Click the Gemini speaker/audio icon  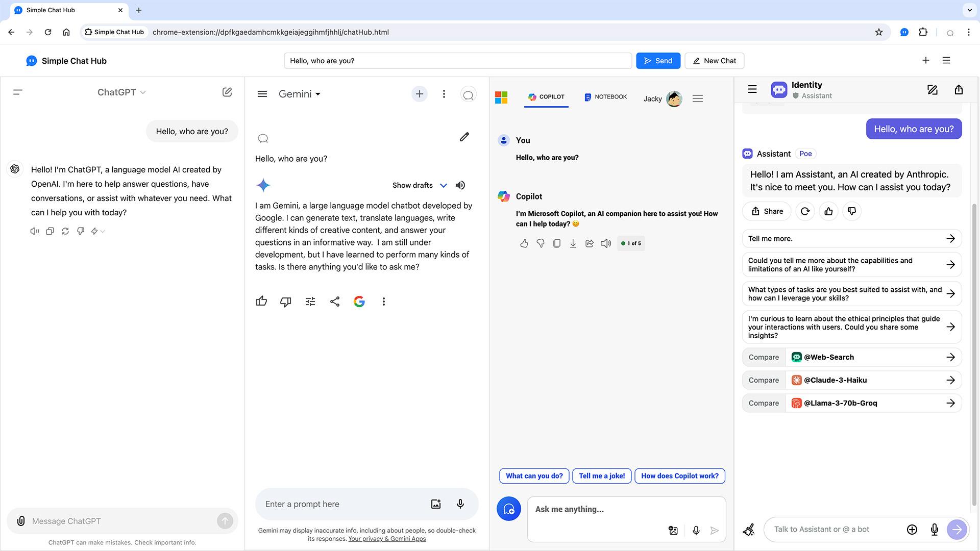460,185
